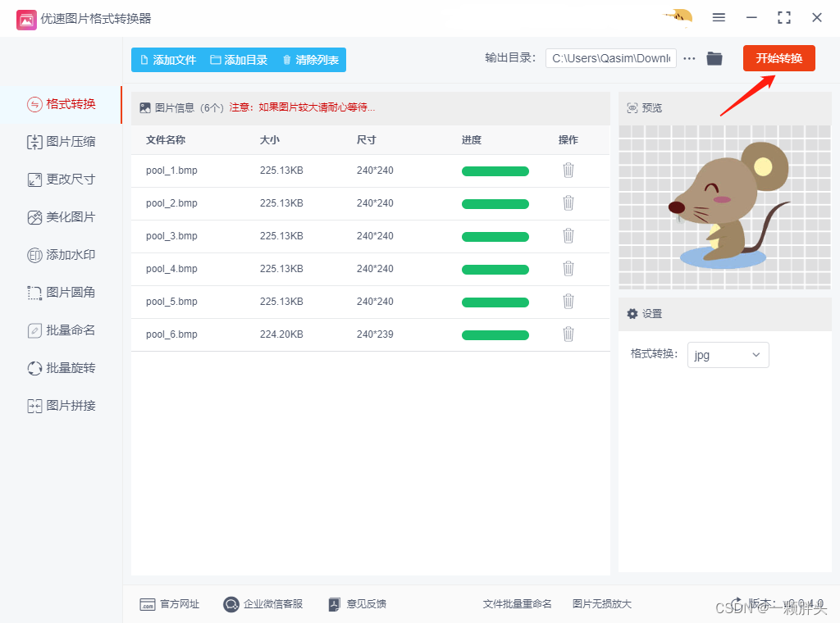Open the 图片拼接 image stitching tool

[x=61, y=406]
